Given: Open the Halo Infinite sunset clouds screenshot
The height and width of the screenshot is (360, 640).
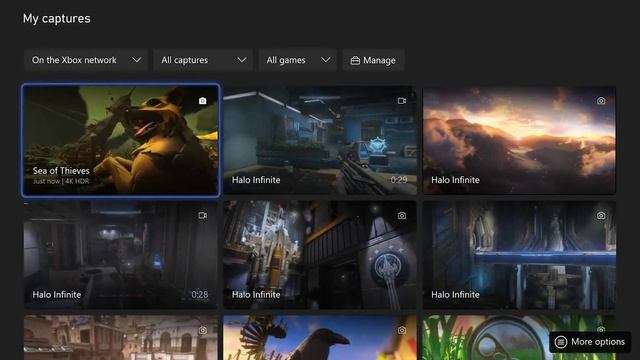Looking at the screenshot, I should tap(519, 140).
